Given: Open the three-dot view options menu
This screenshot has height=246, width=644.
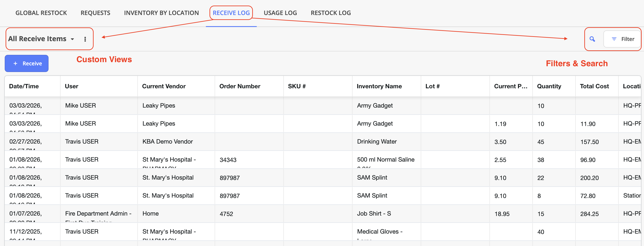Looking at the screenshot, I should pyautogui.click(x=85, y=39).
